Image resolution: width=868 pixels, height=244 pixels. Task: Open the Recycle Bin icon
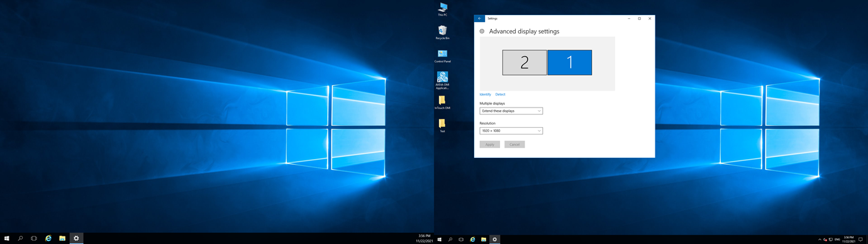point(442,32)
